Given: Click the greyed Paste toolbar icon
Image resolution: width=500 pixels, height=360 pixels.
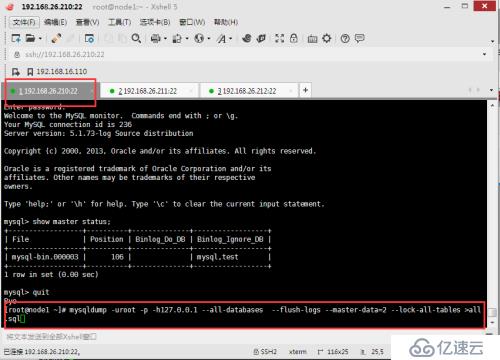Looking at the screenshot, I should 122,39.
